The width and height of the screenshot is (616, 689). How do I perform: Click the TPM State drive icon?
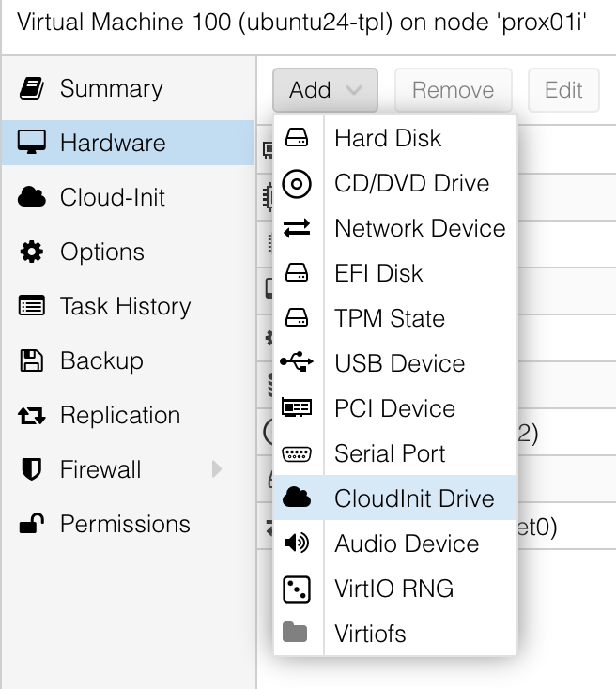coord(297,317)
